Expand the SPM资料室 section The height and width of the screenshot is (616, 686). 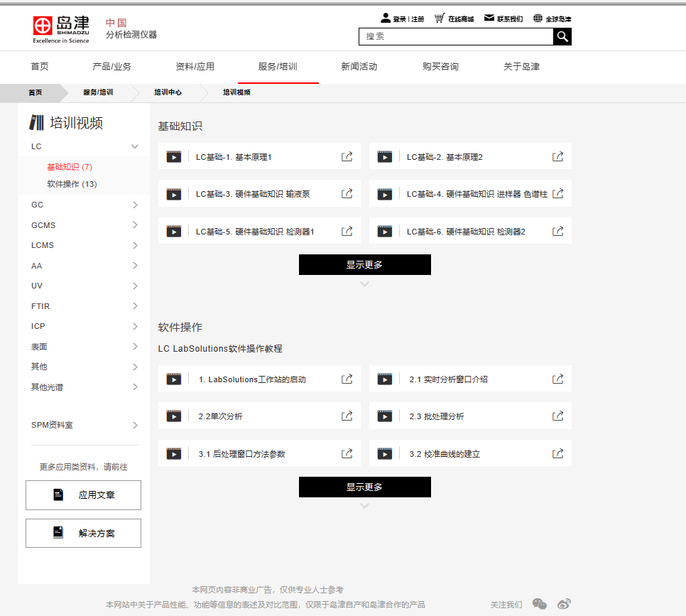135,425
